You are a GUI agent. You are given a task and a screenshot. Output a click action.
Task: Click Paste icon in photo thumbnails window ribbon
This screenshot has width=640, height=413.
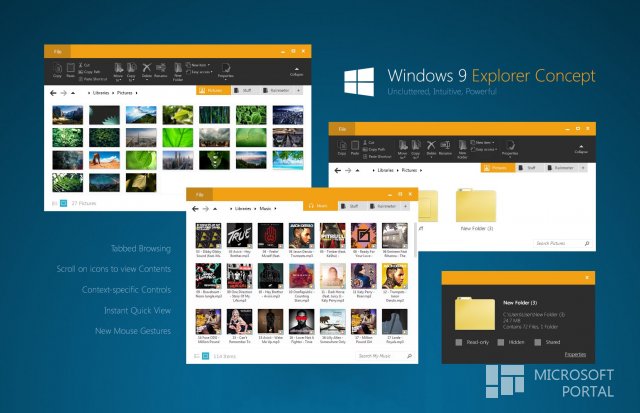point(71,67)
